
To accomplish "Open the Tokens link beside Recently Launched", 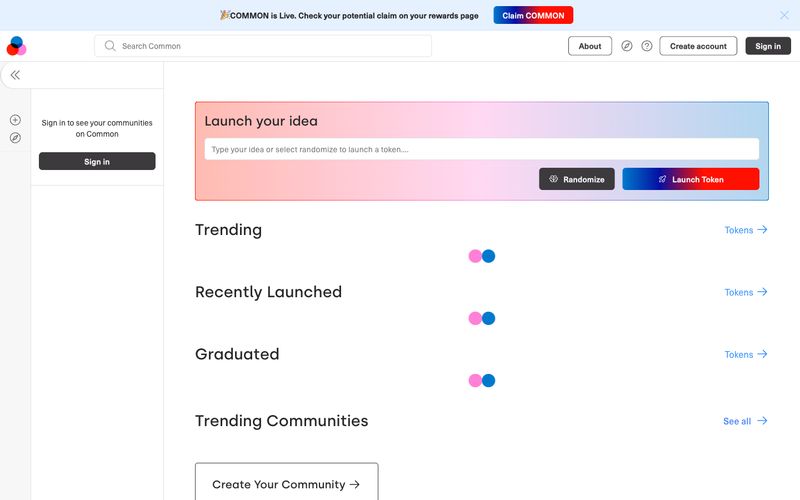I will point(746,292).
